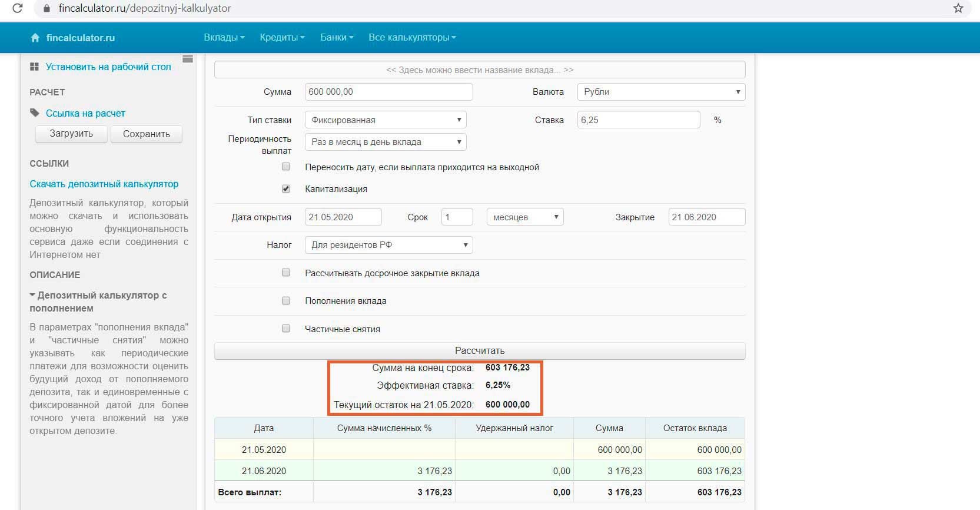Image resolution: width=980 pixels, height=510 pixels.
Task: Open the Кредиты menu
Action: pyautogui.click(x=283, y=37)
